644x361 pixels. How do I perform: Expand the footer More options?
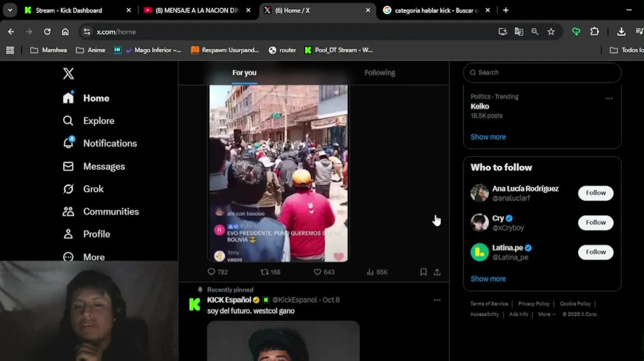tap(547, 314)
